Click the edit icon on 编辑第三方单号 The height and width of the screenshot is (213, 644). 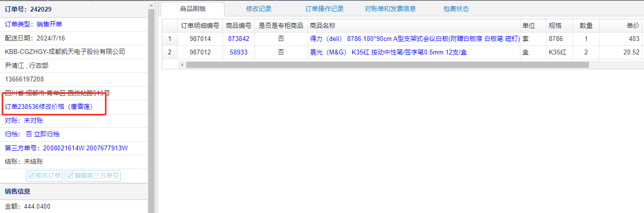(70, 175)
